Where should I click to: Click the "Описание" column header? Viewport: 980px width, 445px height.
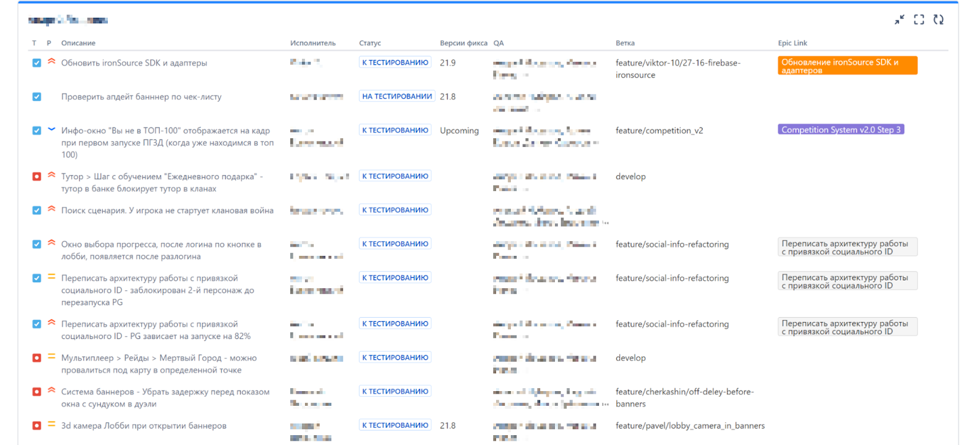tap(78, 43)
